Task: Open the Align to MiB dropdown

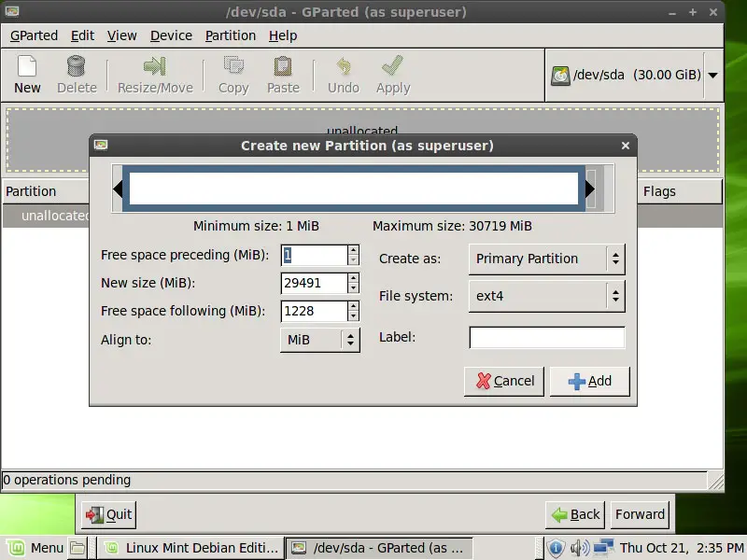Action: tap(320, 340)
